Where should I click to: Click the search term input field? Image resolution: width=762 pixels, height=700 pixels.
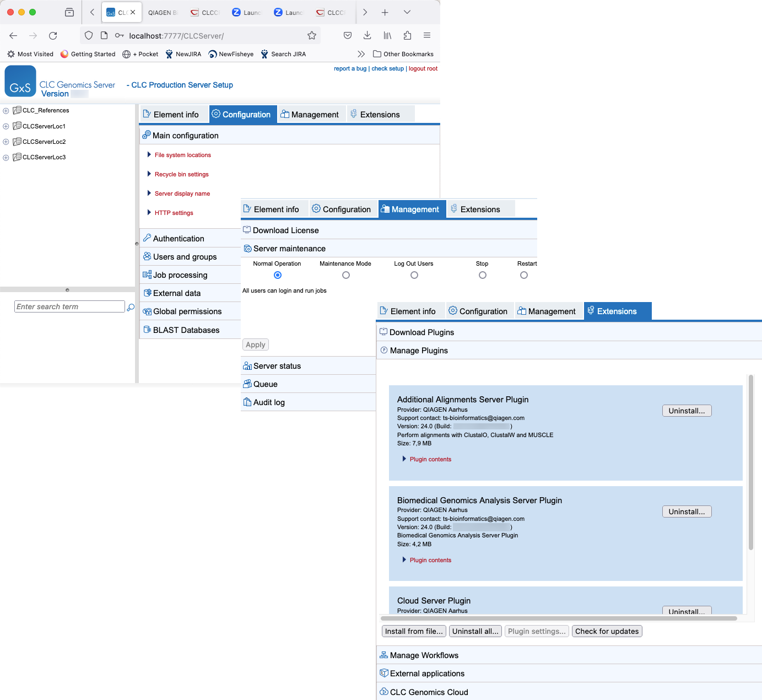tap(69, 306)
